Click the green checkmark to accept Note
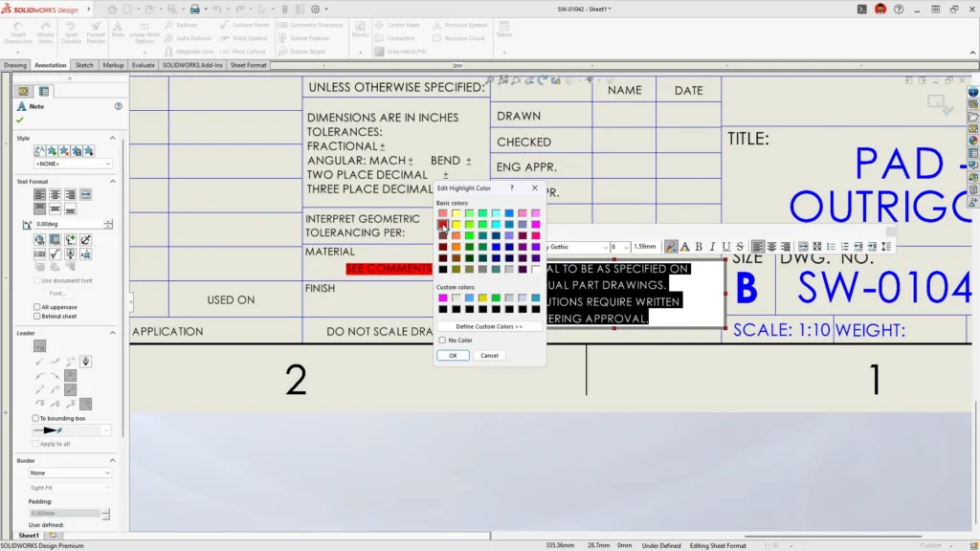 (20, 120)
